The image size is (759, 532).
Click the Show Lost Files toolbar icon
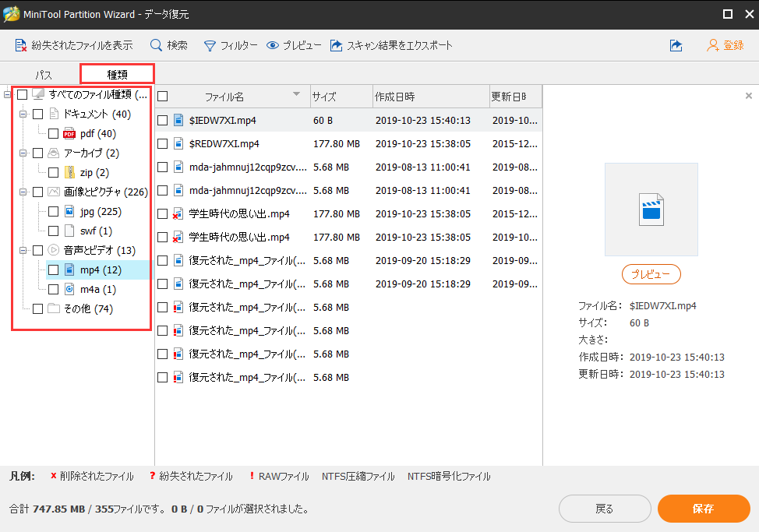[21, 46]
